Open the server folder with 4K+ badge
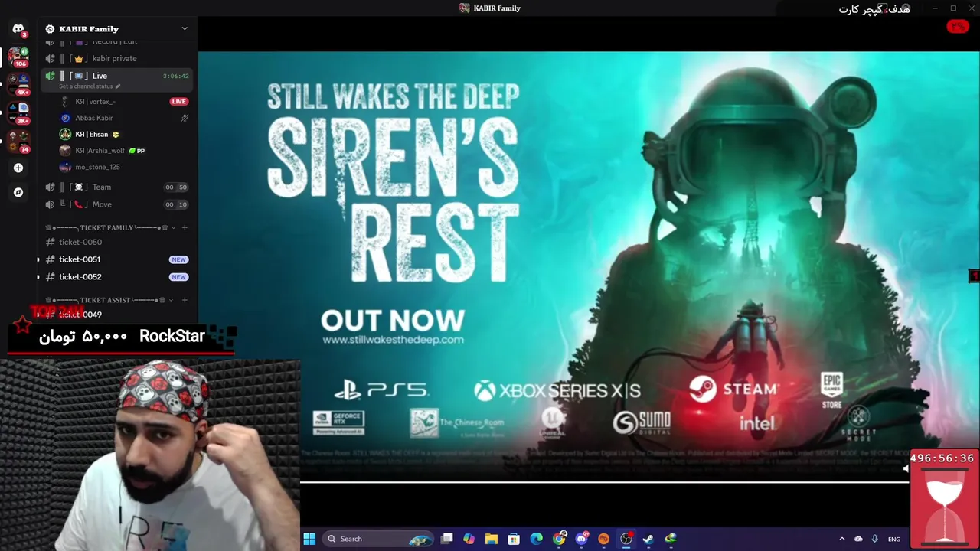Screen dimensions: 980x551 tap(18, 84)
